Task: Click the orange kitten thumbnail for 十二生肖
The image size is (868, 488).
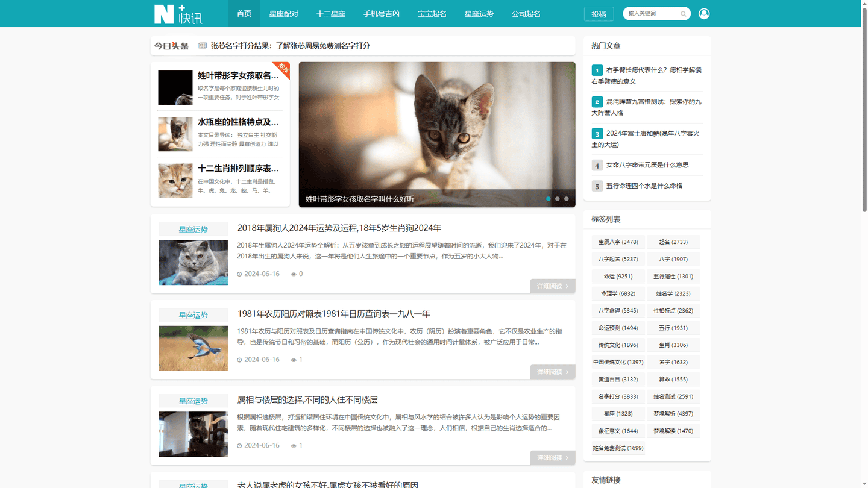Action: (x=175, y=181)
